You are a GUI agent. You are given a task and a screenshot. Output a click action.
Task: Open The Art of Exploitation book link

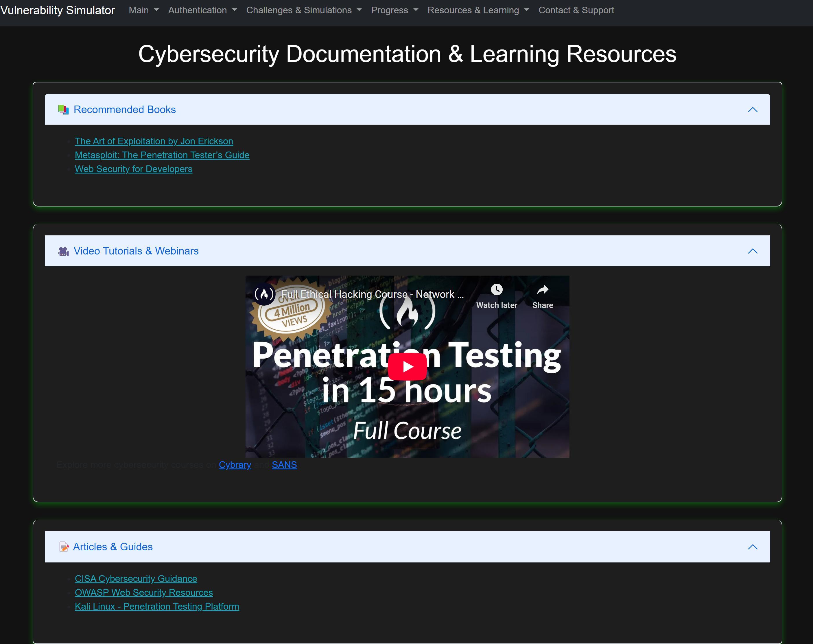(x=154, y=141)
